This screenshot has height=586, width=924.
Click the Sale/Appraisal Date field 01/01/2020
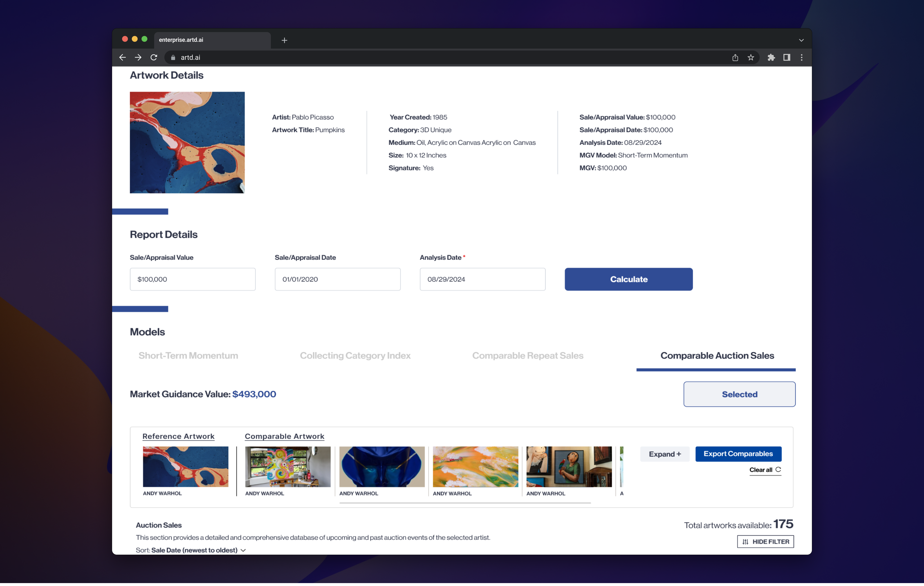click(338, 279)
